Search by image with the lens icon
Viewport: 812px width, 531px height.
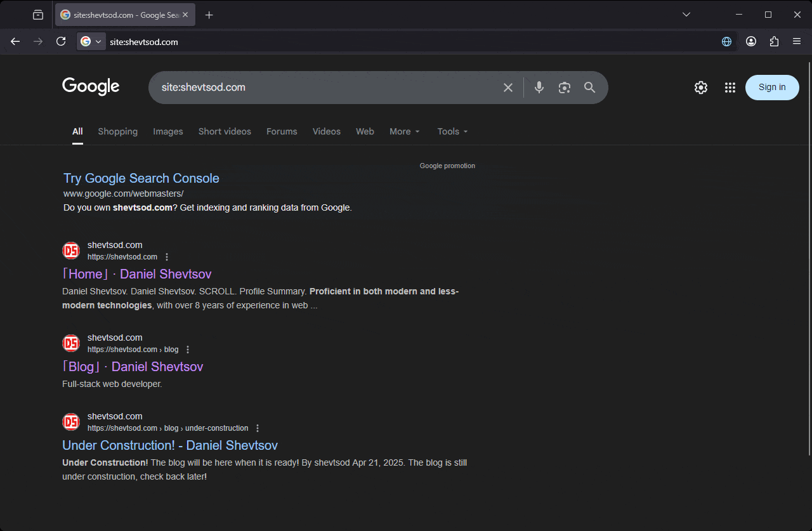point(565,88)
